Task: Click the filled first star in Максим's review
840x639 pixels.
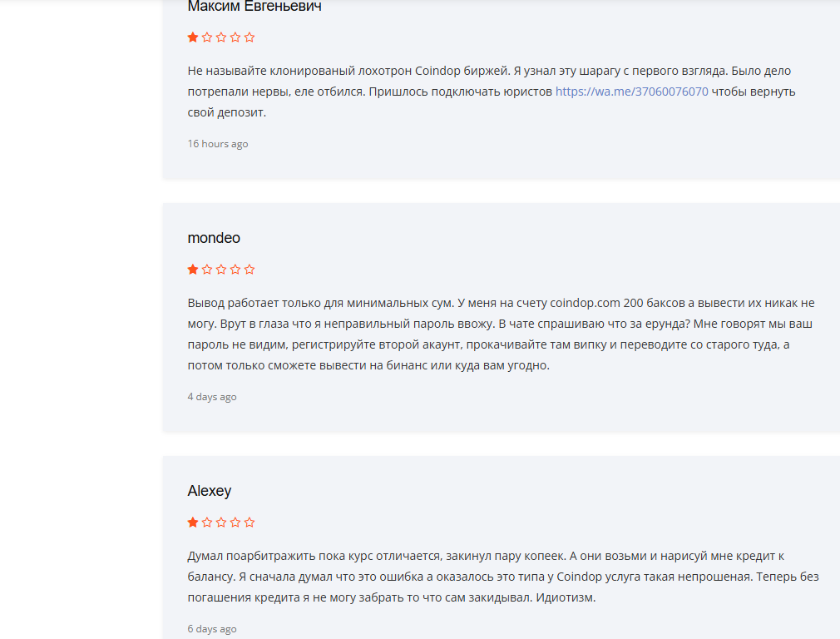Action: [193, 37]
